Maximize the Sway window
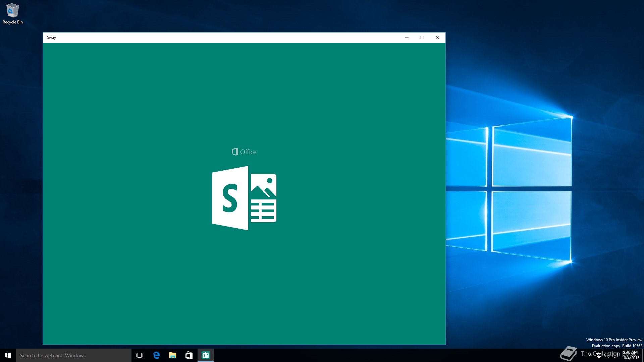644x362 pixels. coord(422,38)
